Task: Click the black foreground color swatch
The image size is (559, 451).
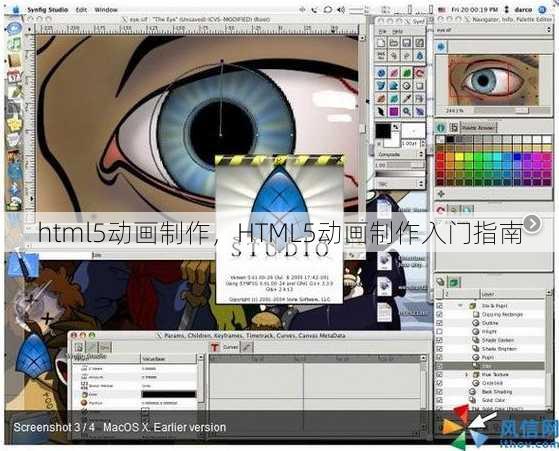Action: [384, 131]
